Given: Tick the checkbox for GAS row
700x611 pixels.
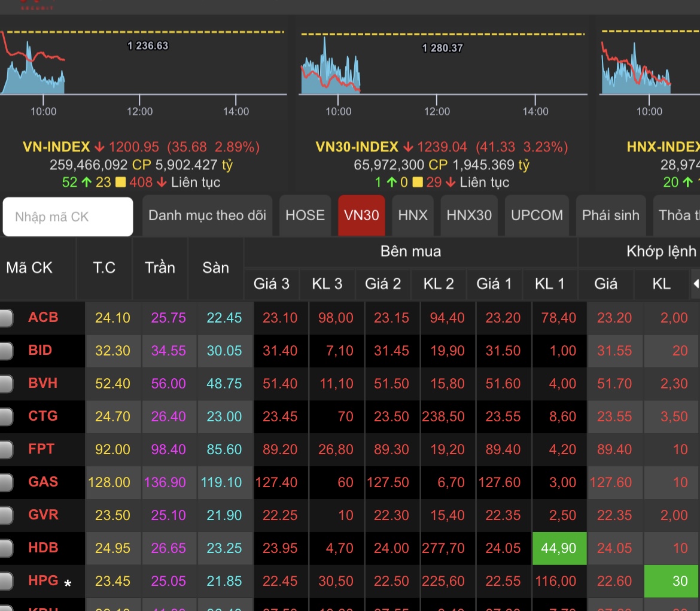Looking at the screenshot, I should coord(6,482).
